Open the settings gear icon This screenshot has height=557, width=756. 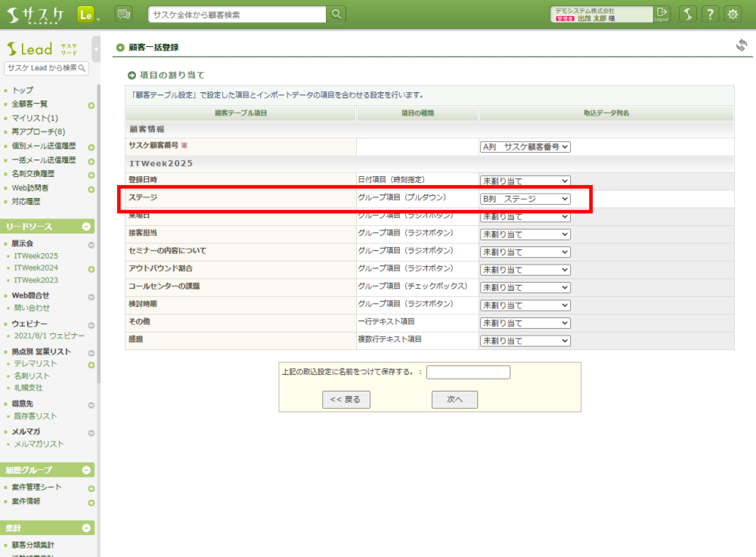(x=733, y=14)
